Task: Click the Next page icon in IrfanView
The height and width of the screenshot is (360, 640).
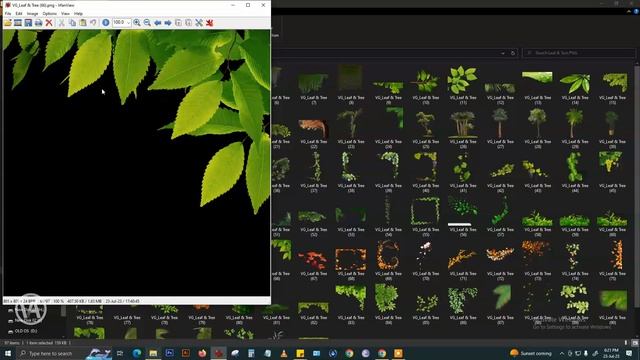Action: coord(189,23)
